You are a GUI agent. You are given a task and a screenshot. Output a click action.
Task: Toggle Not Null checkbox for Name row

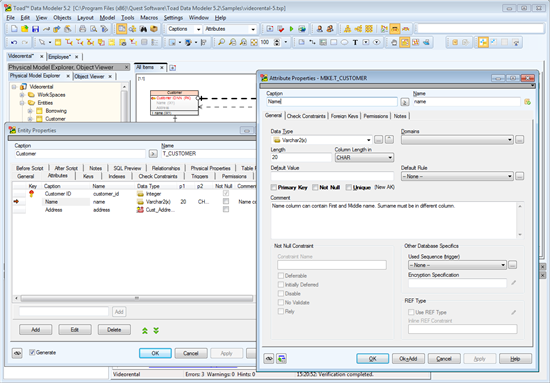tap(226, 201)
